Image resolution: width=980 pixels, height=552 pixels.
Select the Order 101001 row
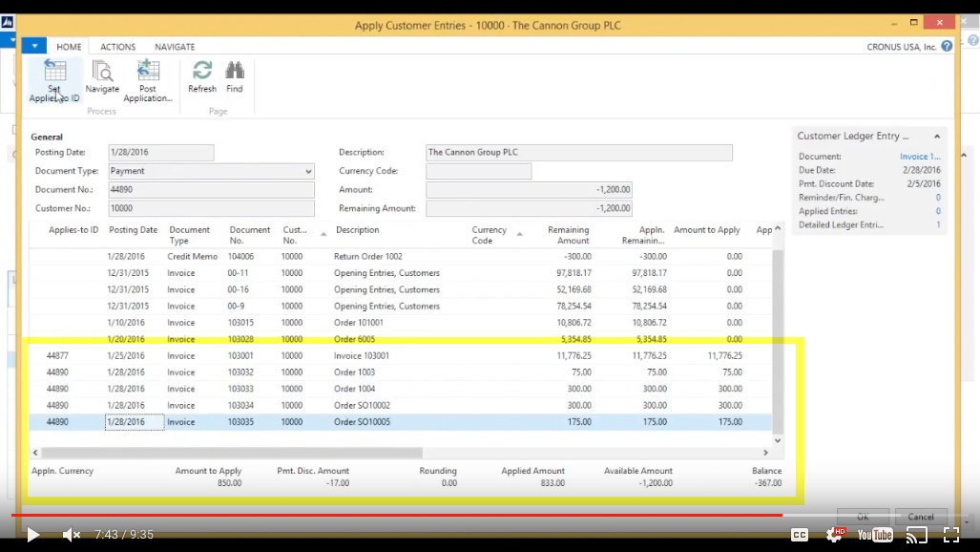click(400, 323)
